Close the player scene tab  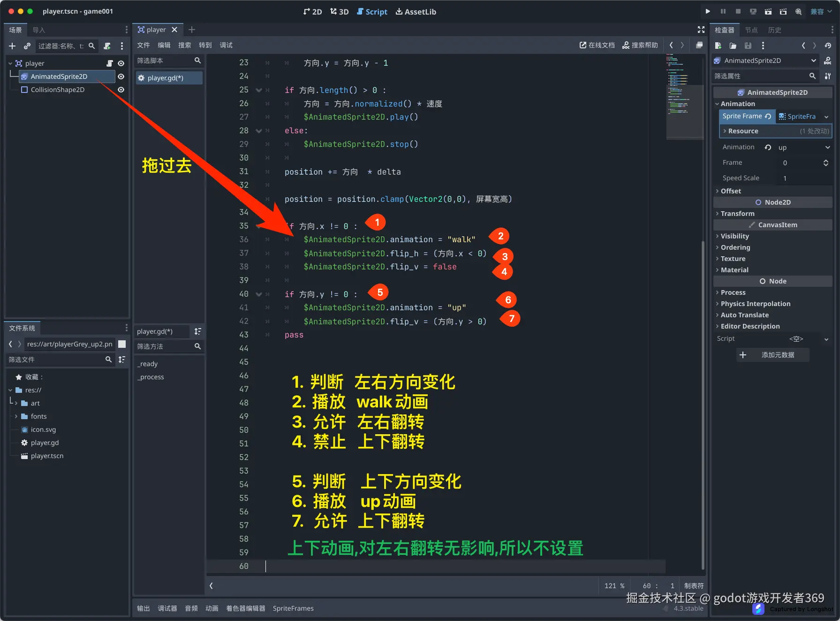tap(174, 30)
